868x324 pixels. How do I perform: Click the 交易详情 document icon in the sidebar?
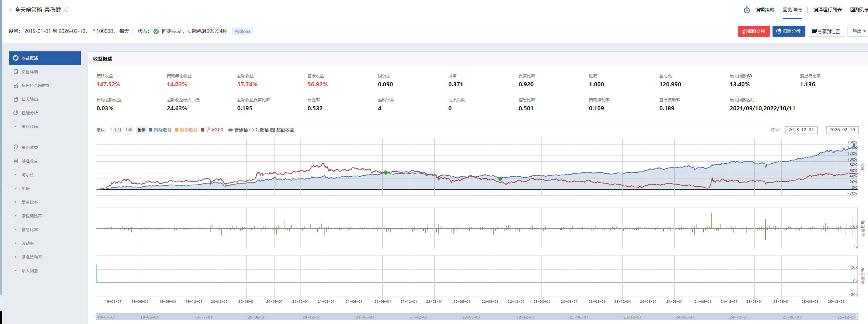pos(16,72)
